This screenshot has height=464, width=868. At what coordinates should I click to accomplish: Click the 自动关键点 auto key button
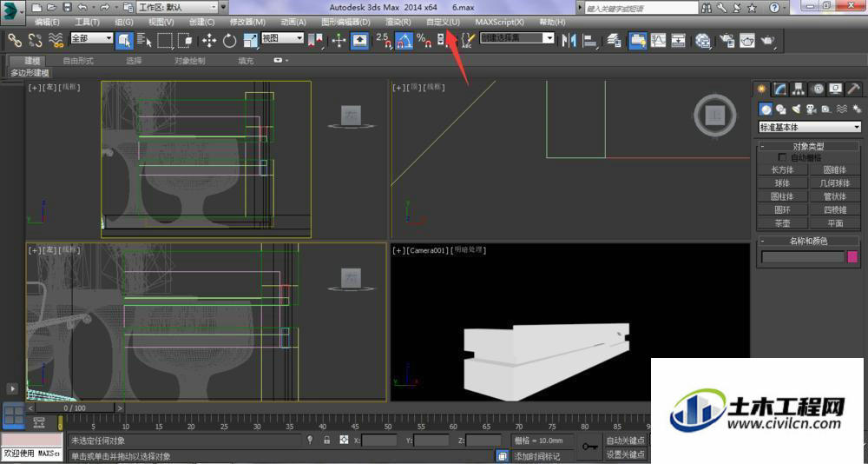[x=626, y=441]
